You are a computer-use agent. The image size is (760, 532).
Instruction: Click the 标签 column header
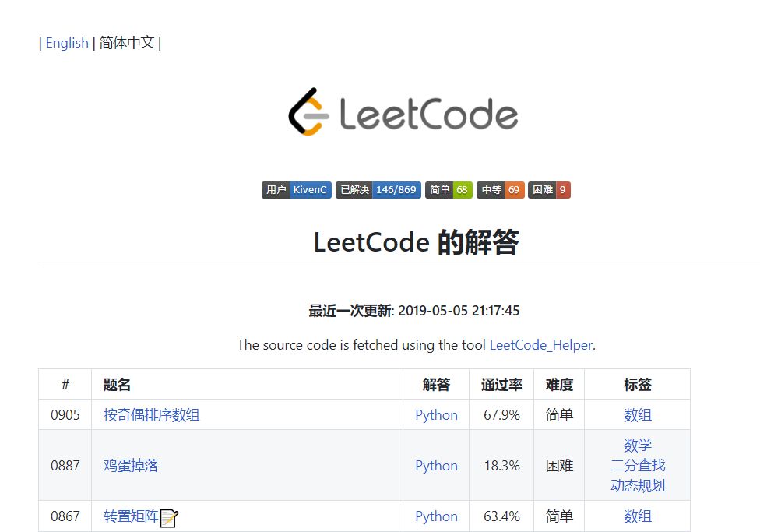pos(638,385)
